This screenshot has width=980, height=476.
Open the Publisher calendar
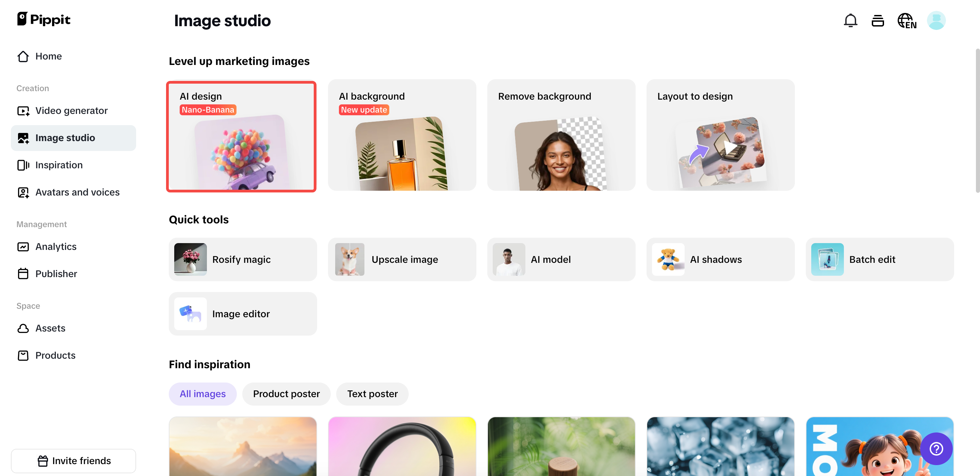point(56,274)
